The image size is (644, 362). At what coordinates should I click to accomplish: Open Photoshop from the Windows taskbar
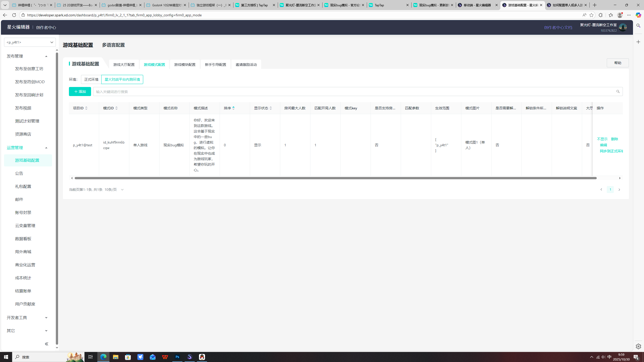[177, 357]
